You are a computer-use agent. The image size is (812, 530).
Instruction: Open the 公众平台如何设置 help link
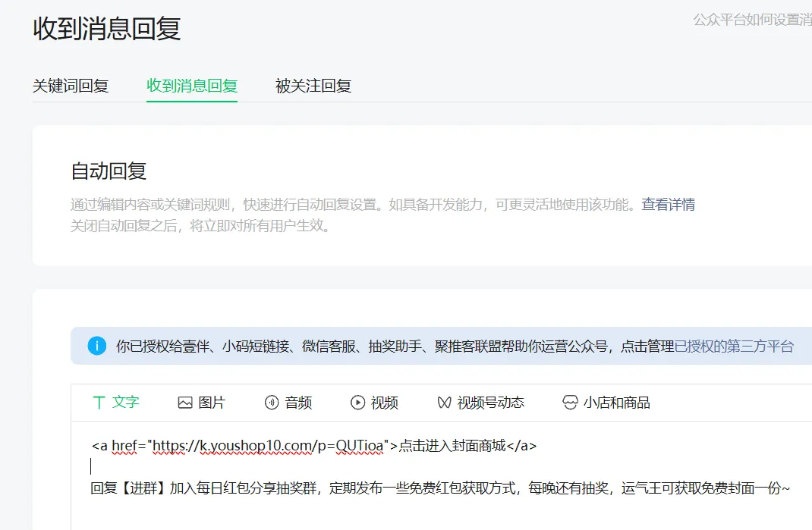(753, 20)
